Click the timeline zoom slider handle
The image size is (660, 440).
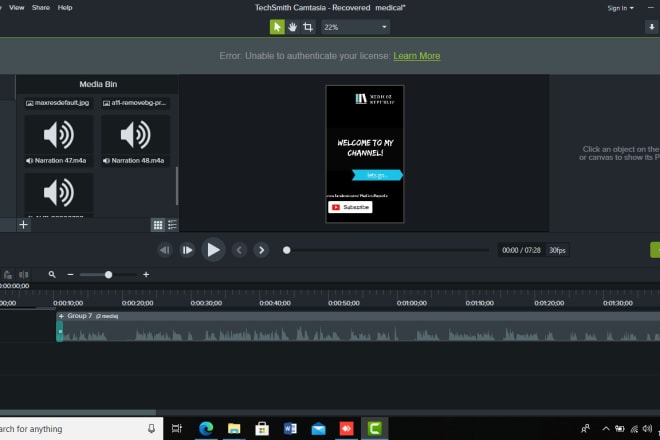point(108,275)
